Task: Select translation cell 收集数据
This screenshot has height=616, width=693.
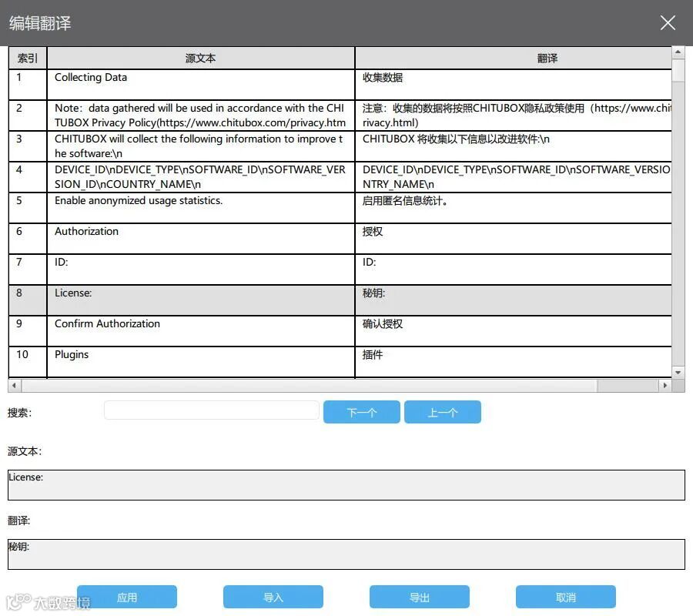Action: click(514, 85)
